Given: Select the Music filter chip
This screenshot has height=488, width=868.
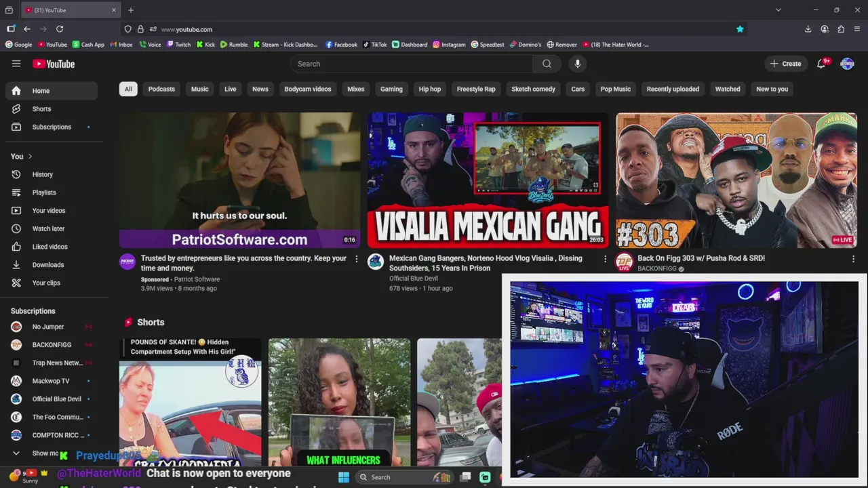Looking at the screenshot, I should (x=199, y=89).
